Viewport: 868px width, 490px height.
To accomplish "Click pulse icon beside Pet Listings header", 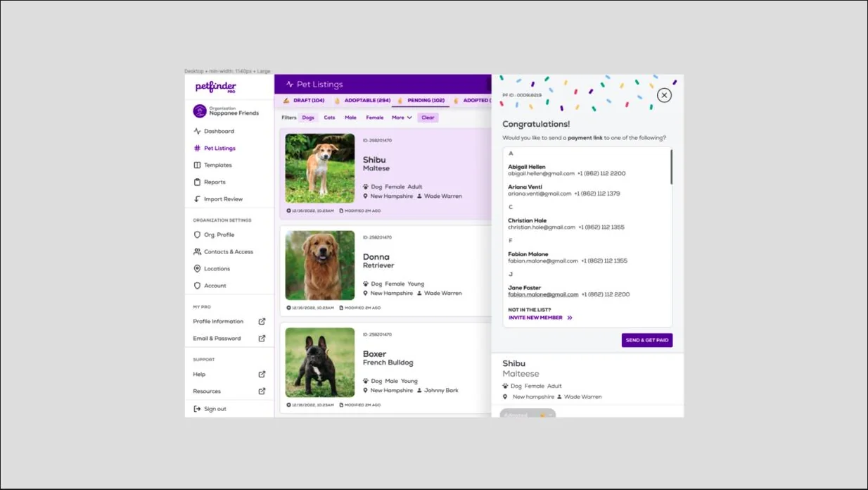I will coord(289,84).
